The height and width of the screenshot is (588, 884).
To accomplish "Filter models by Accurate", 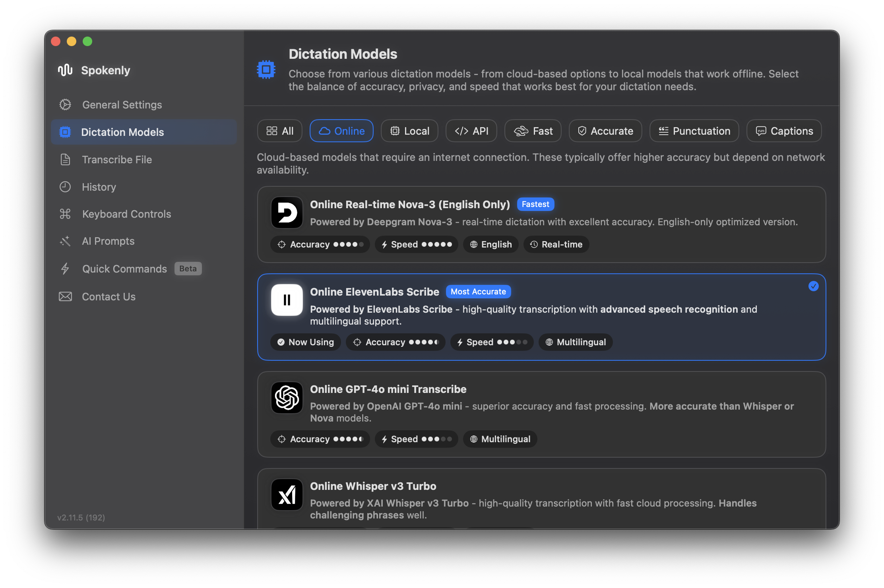I will (x=605, y=131).
